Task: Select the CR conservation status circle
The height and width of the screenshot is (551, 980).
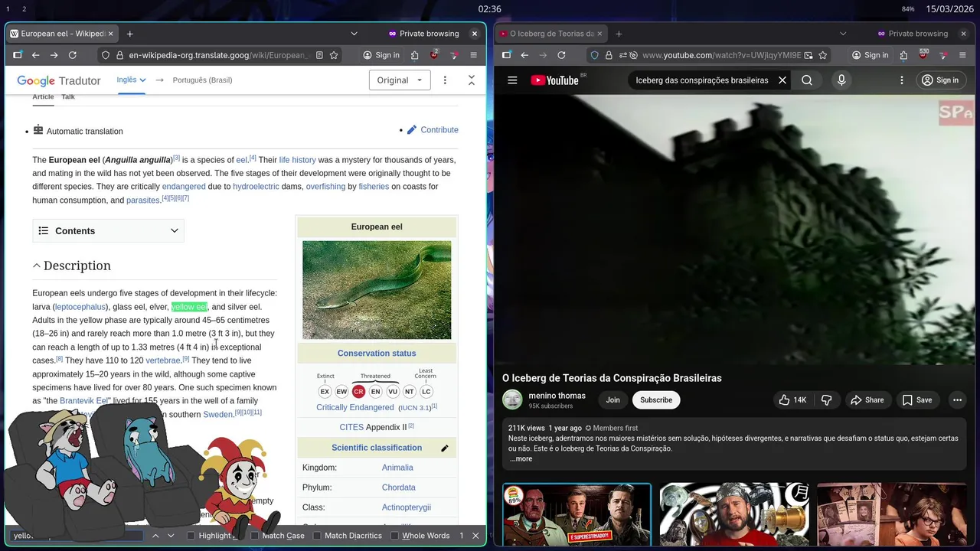Action: coord(358,391)
